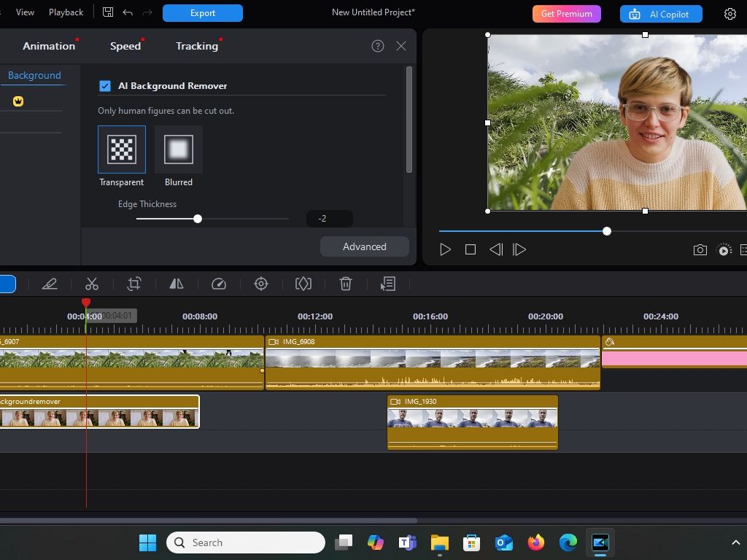Open the Advanced settings button
747x560 pixels.
pos(365,246)
